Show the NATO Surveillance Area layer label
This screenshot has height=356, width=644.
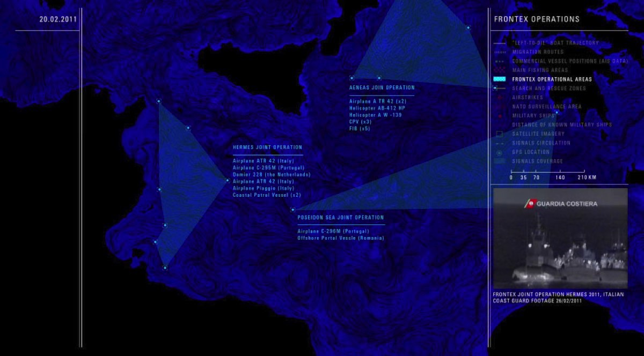(x=547, y=107)
